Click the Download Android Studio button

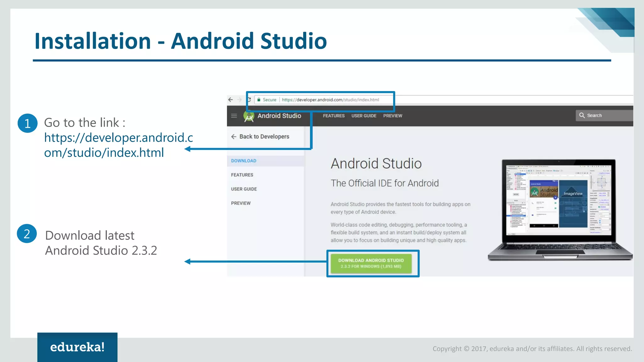point(371,263)
